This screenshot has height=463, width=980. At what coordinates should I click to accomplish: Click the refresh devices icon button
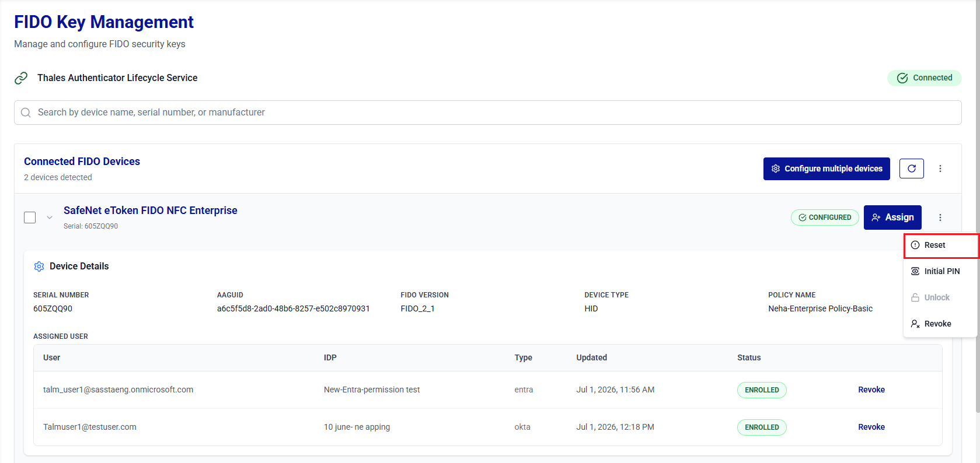coord(911,169)
